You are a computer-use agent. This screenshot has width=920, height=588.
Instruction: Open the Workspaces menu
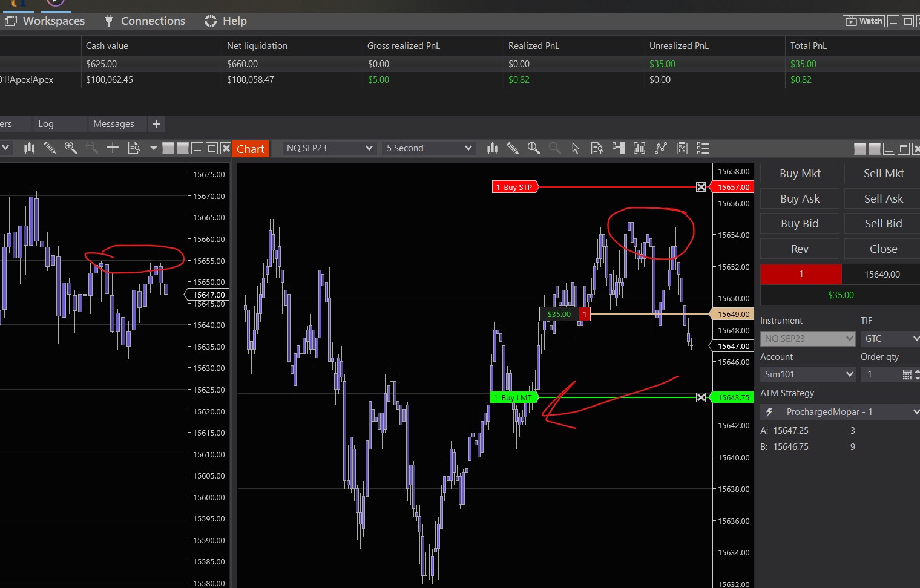click(45, 21)
